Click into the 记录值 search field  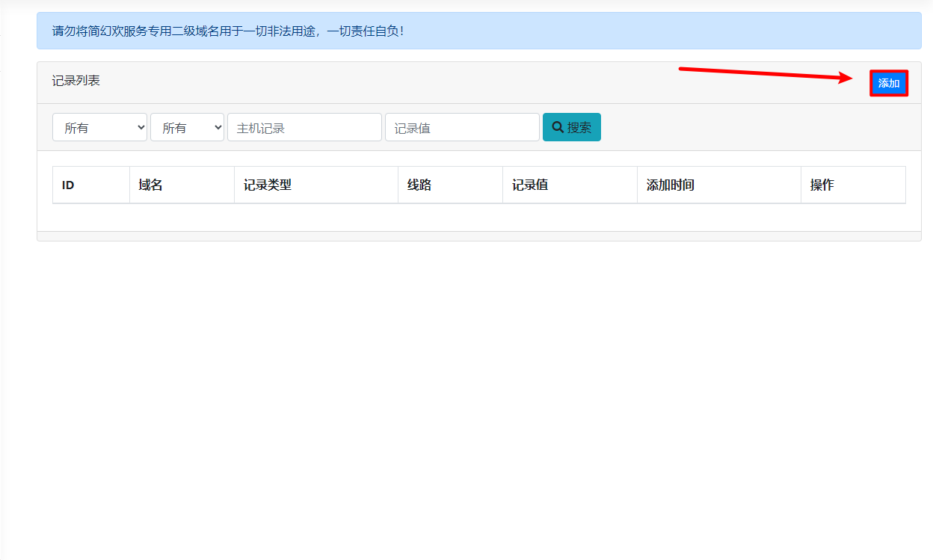click(462, 128)
